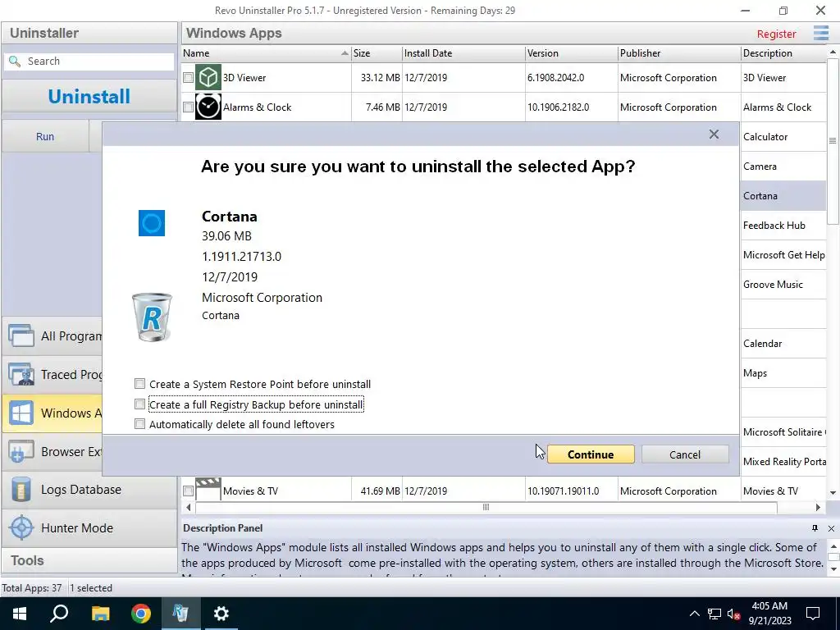This screenshot has width=840, height=630.
Task: Open the notification center icon
Action: pyautogui.click(x=813, y=614)
